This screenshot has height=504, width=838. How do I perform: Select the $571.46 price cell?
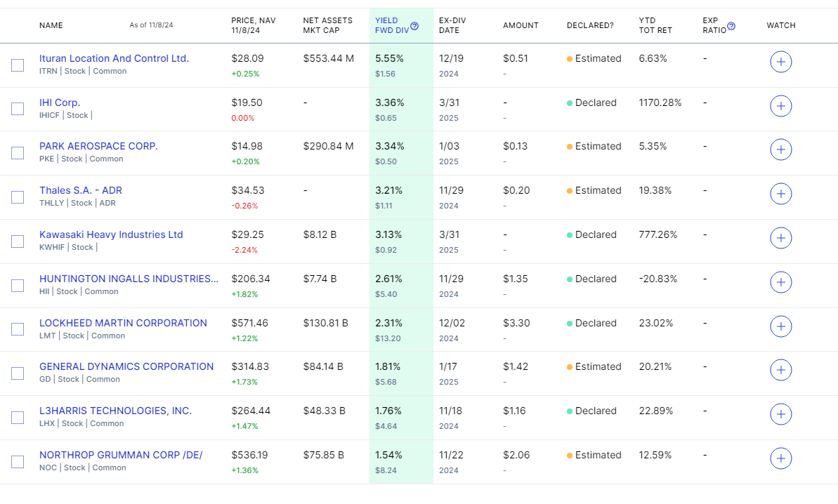(x=249, y=323)
